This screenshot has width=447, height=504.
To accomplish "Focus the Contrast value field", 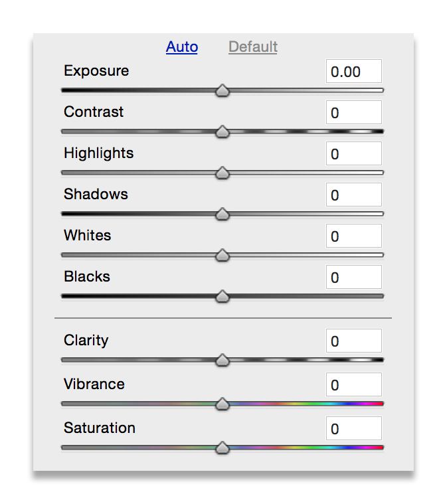I will [x=353, y=113].
